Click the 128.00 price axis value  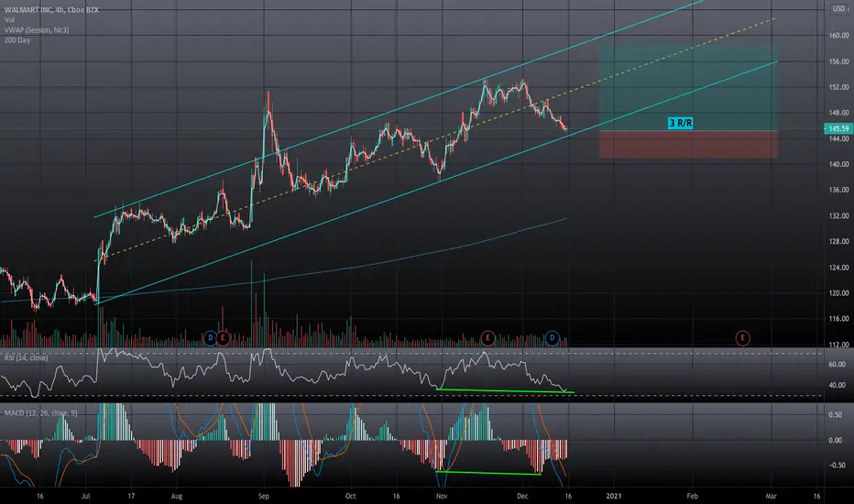838,241
